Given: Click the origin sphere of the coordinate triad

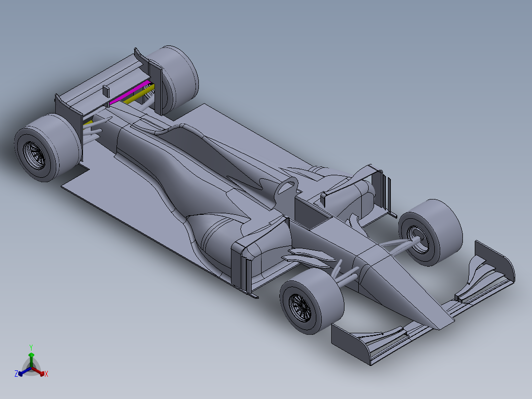Looking at the screenshot, I should click(x=31, y=368).
